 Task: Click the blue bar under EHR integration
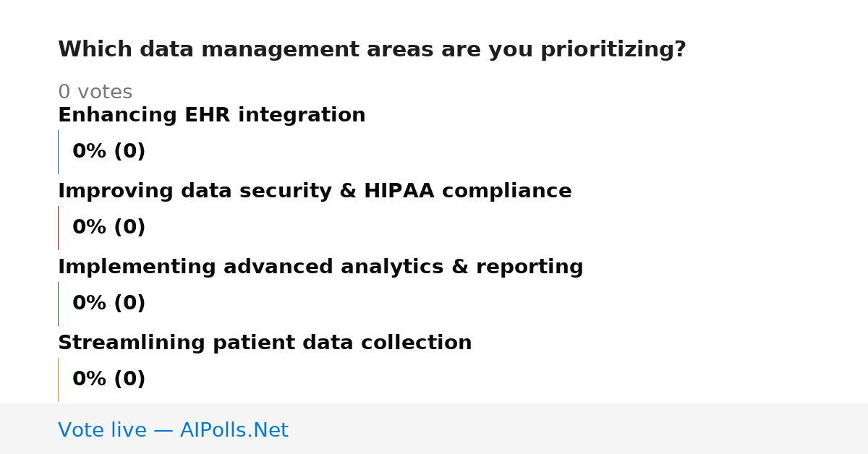point(58,152)
